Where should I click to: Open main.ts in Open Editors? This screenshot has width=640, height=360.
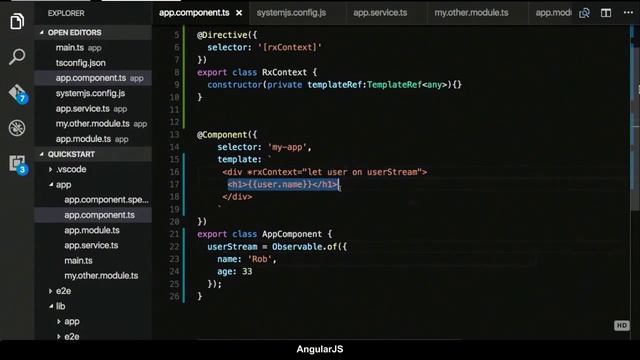coord(93,48)
